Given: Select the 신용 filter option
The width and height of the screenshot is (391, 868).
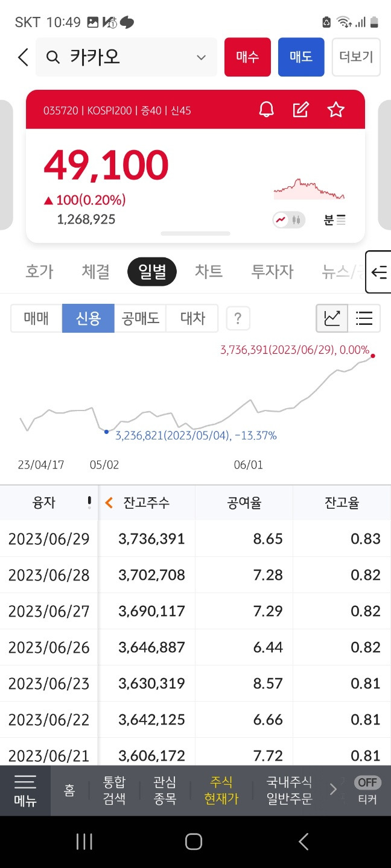Looking at the screenshot, I should pos(88,318).
